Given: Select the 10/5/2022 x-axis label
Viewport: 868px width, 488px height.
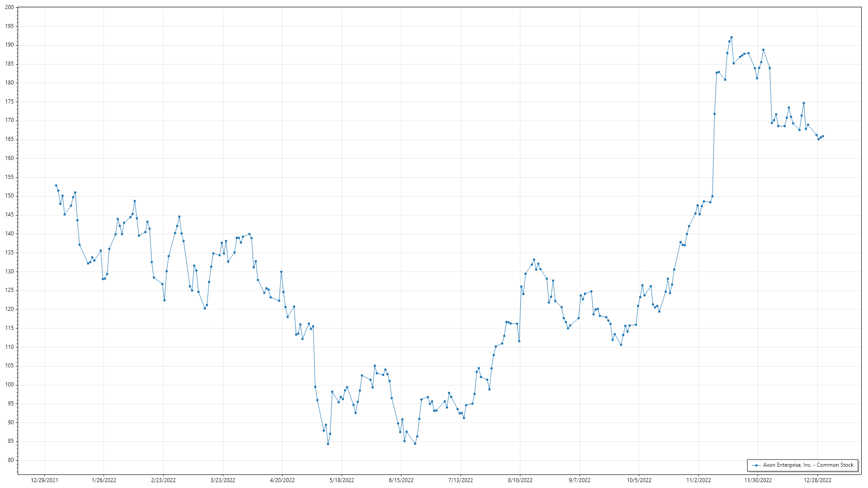Looking at the screenshot, I should (x=639, y=480).
